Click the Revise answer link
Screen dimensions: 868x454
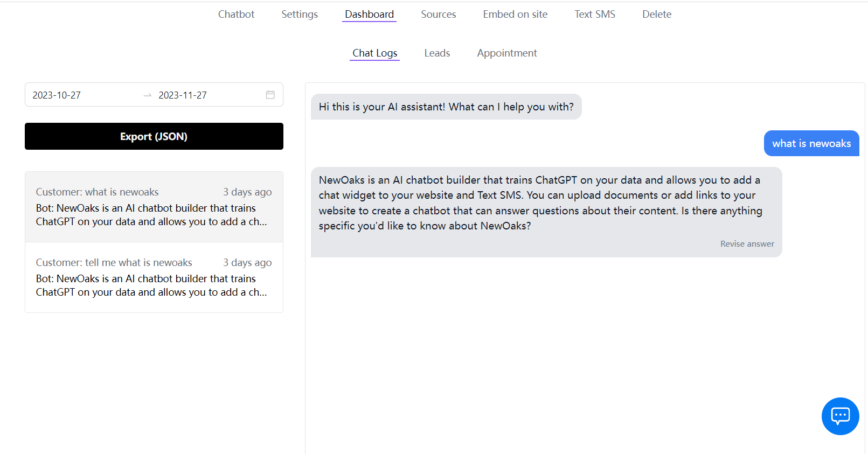point(747,244)
